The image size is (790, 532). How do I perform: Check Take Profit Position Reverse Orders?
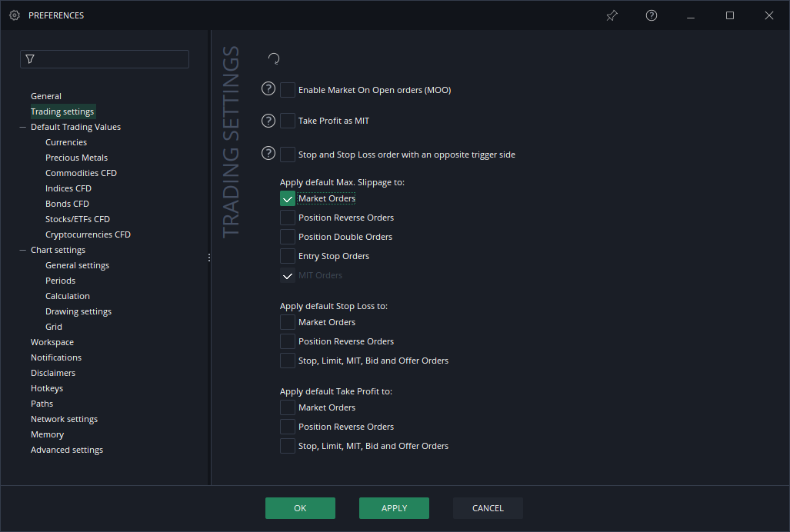pos(288,427)
